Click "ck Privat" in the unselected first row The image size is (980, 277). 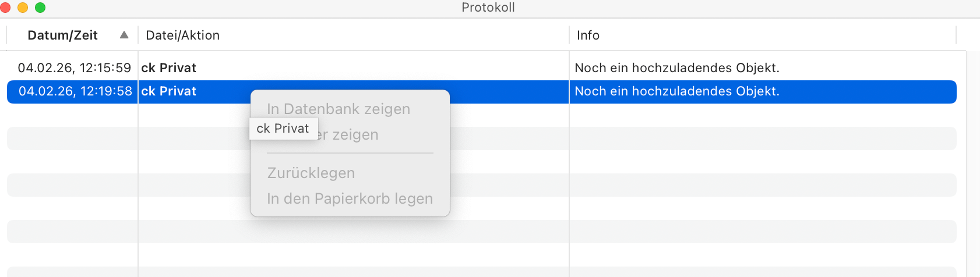coord(168,68)
